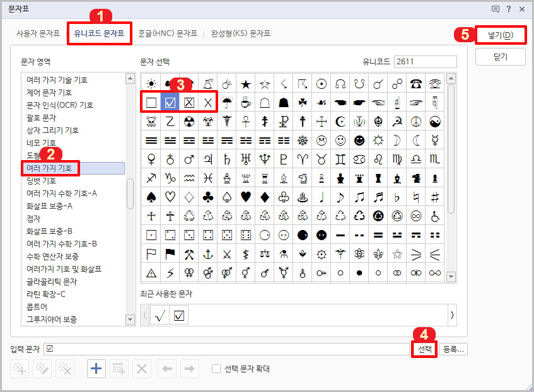Select the peace sign symbol
The height and width of the screenshot is (392, 534).
[x=415, y=120]
